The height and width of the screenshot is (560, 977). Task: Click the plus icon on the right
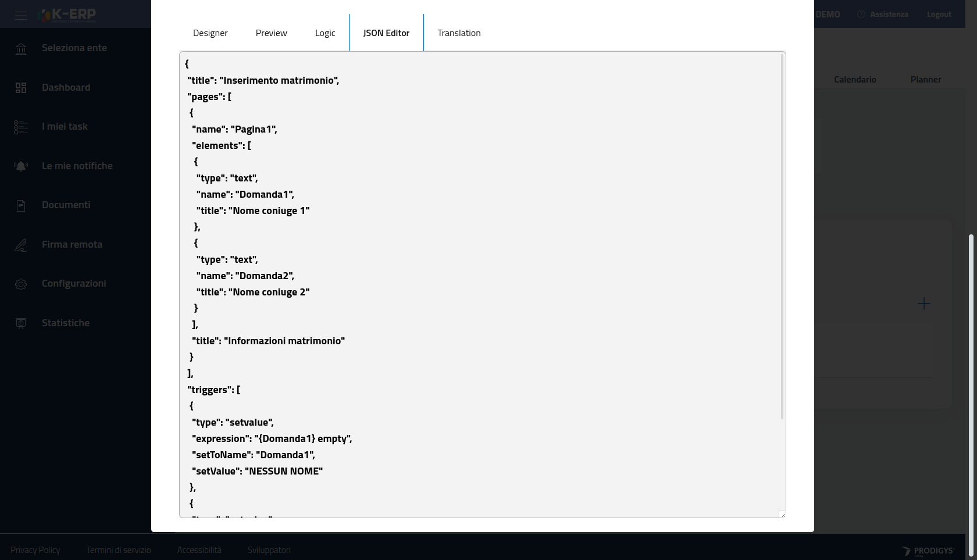[x=923, y=304]
